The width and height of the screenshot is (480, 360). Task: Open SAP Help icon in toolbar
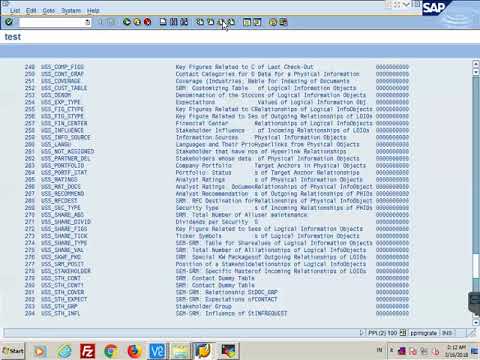click(273, 22)
